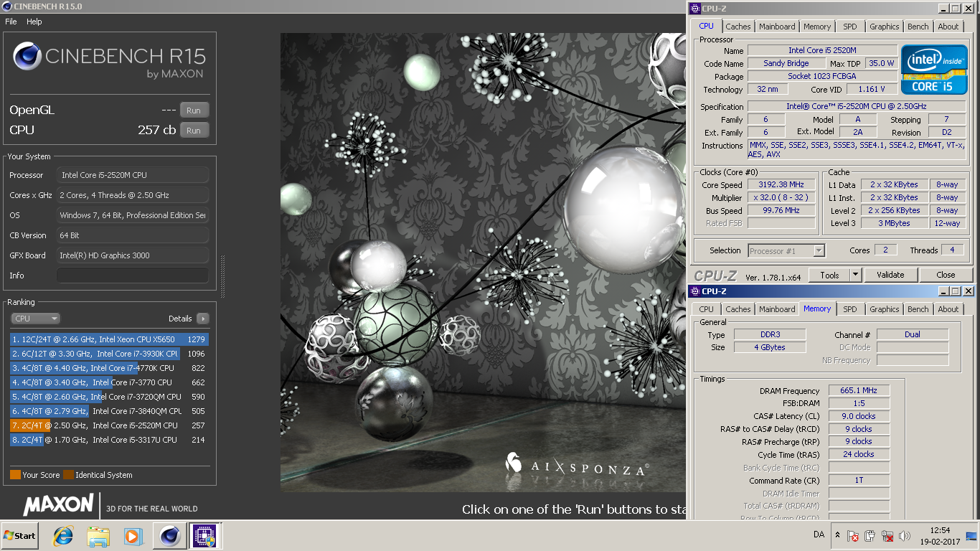
Task: Open CPU tab in lower CPU-Z window
Action: pyautogui.click(x=707, y=309)
